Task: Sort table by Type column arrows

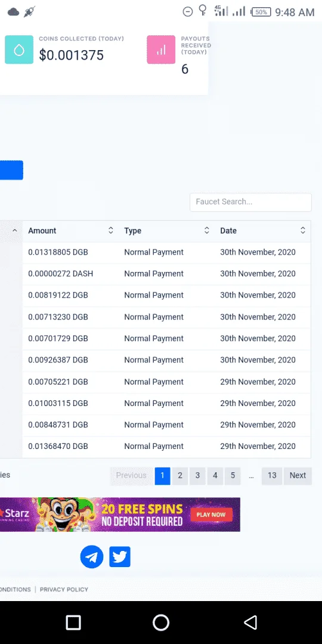Action: tap(206, 230)
